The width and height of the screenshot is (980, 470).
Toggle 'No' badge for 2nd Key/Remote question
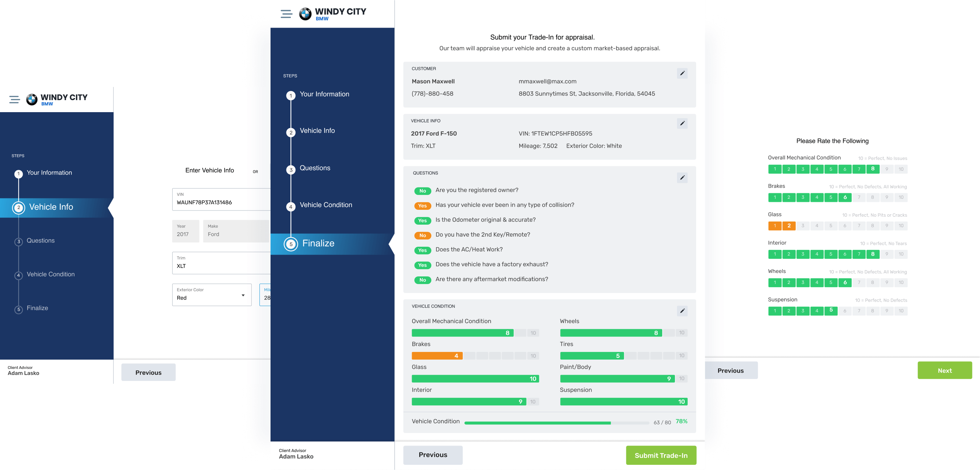pos(422,235)
